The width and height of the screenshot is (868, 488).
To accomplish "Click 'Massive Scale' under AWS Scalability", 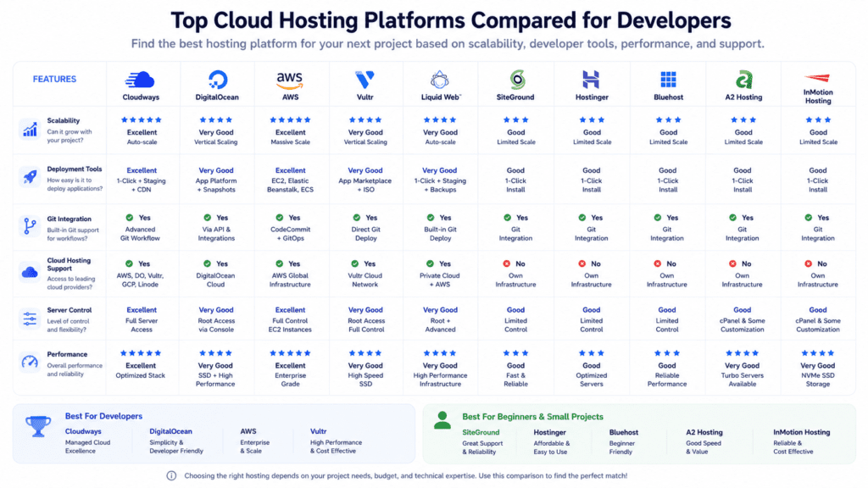I will [290, 142].
